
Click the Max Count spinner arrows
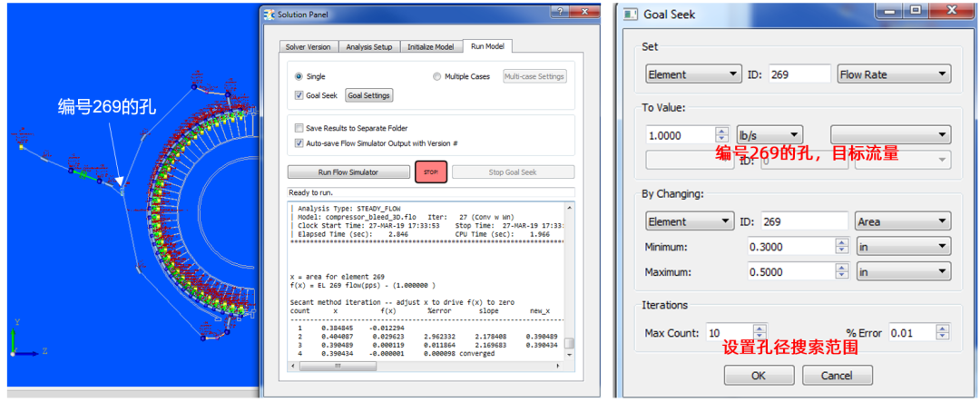coord(759,333)
